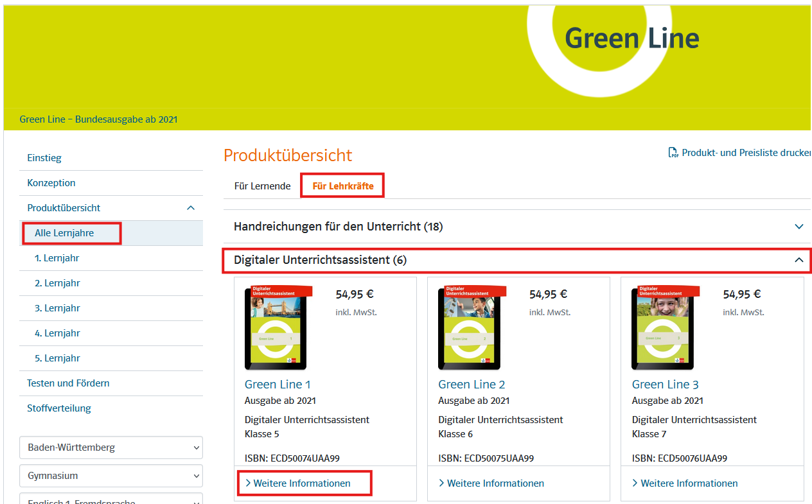Open the Gymnasium school type dropdown
The height and width of the screenshot is (504, 812).
pyautogui.click(x=111, y=476)
